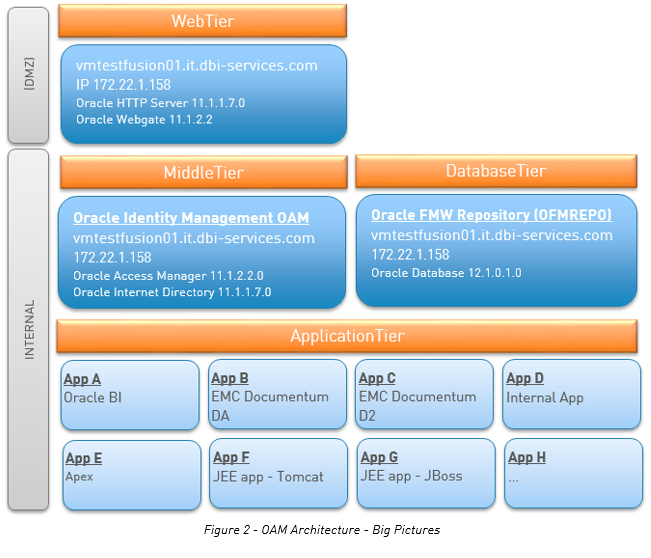The image size is (651, 558).
Task: Select the 'IP 172.22.1.158' text in WebTier
Action: pos(123,85)
